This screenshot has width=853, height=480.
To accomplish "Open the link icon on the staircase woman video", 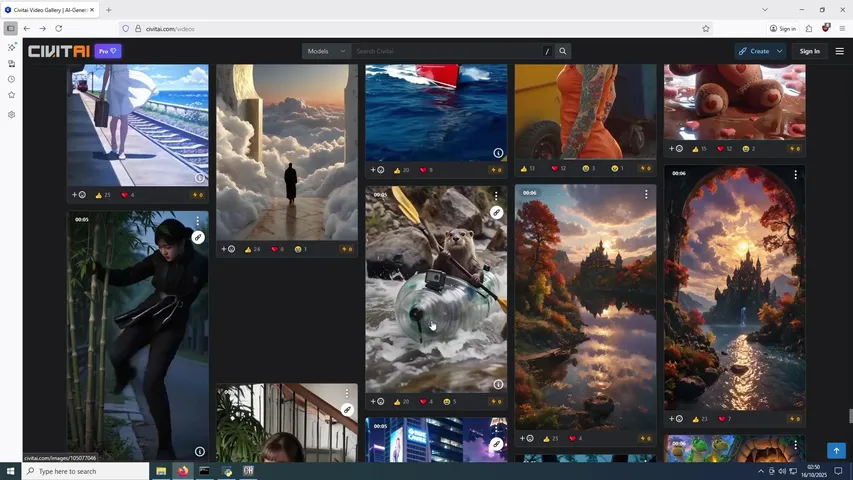I will 347,410.
